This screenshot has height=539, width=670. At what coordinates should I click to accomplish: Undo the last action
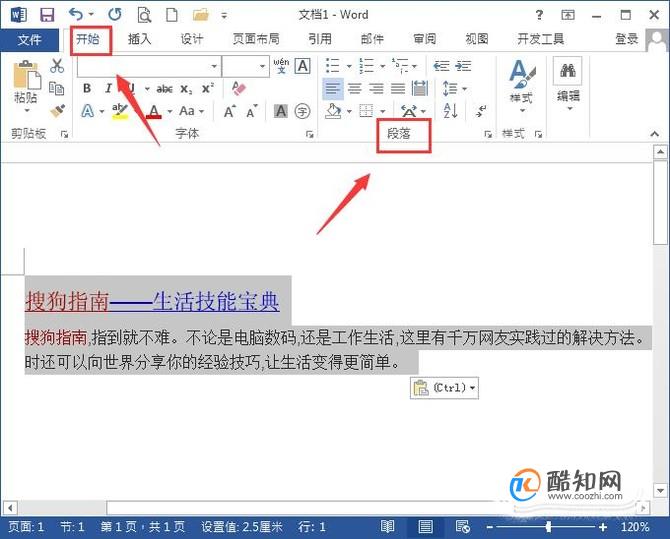(x=76, y=15)
